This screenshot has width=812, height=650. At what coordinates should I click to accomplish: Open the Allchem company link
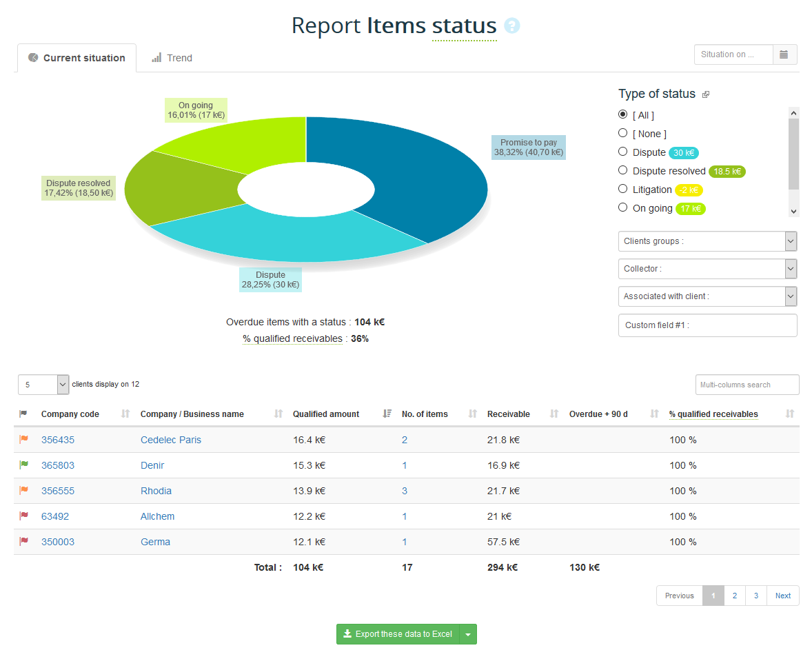point(157,516)
